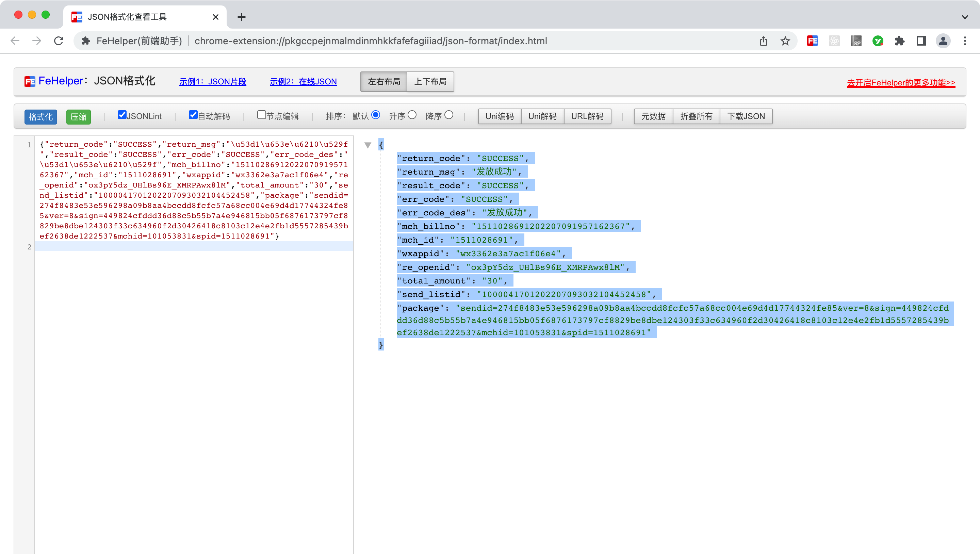The width and height of the screenshot is (980, 554).
Task: Enable the 节点编辑 checkbox
Action: pos(261,115)
